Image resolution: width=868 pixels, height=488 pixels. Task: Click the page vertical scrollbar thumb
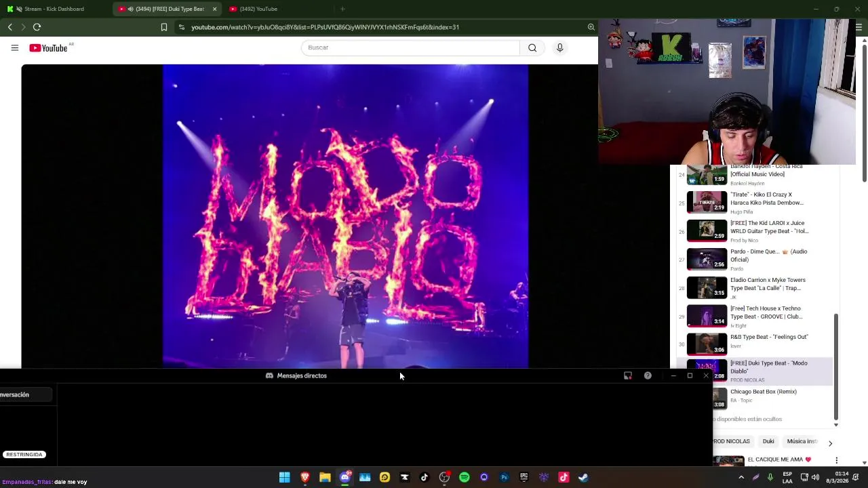[x=864, y=112]
